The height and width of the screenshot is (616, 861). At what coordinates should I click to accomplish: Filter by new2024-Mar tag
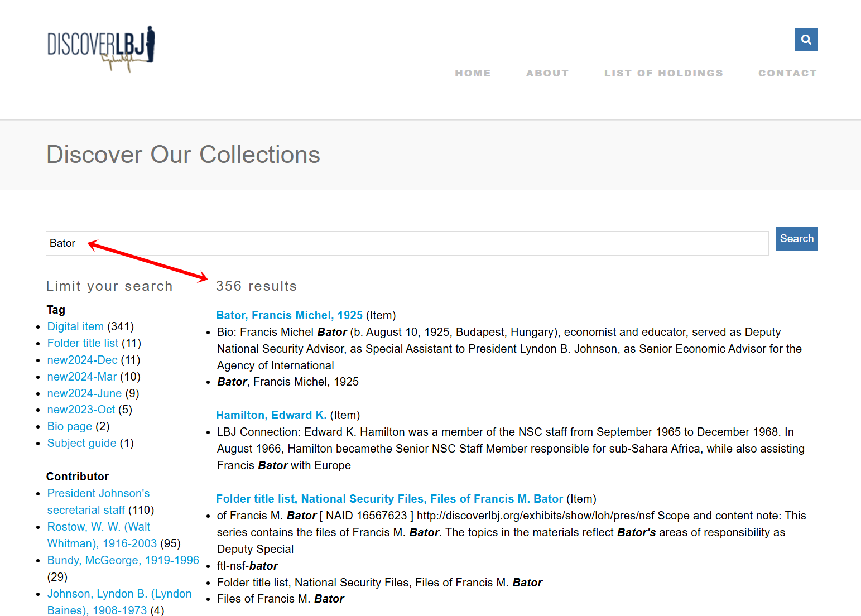pos(82,377)
